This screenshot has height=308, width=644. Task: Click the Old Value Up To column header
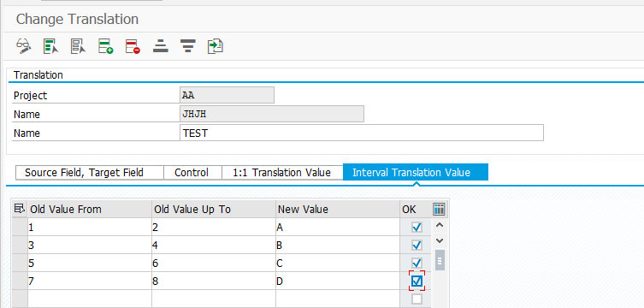pyautogui.click(x=214, y=210)
